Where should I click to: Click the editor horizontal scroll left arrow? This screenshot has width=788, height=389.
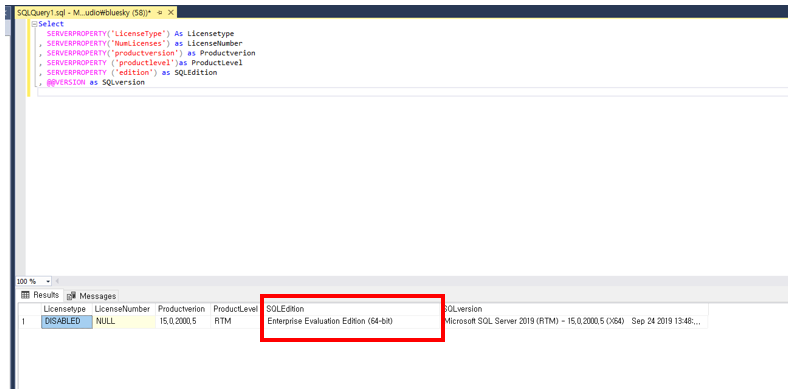[x=57, y=281]
